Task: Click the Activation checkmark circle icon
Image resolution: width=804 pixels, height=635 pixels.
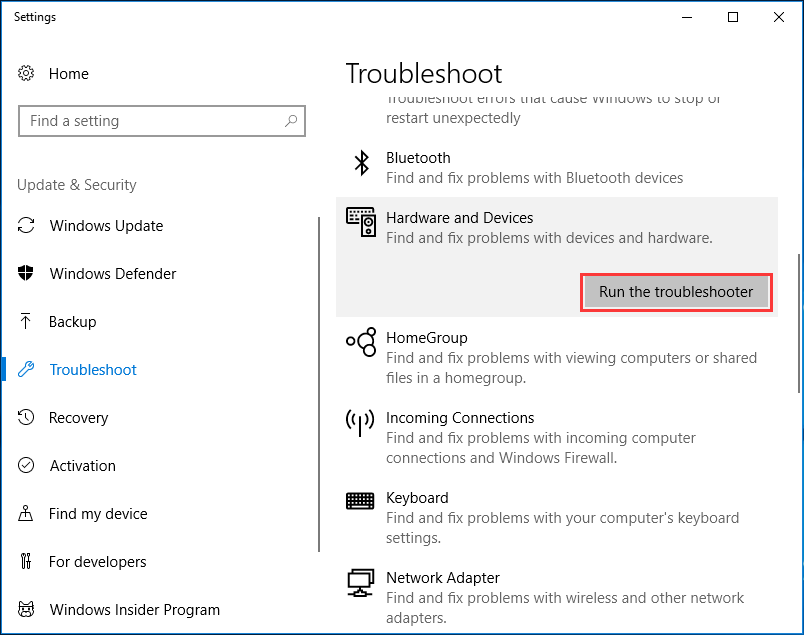Action: point(27,466)
